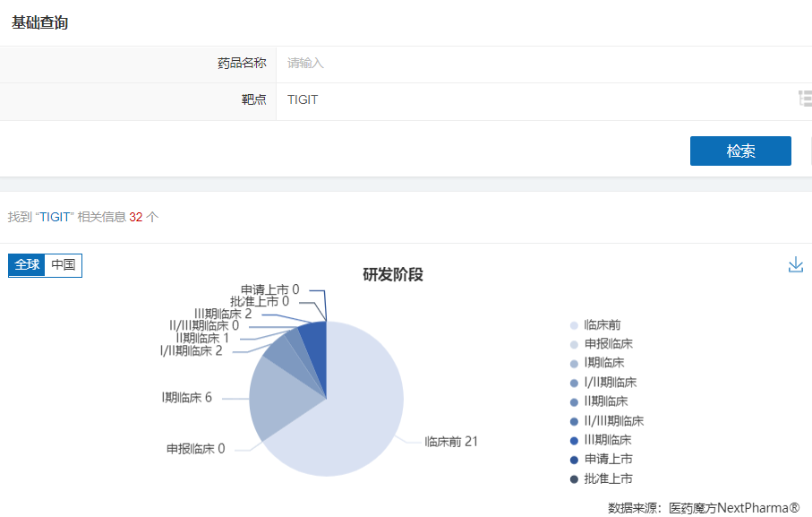
Task: Open target list icon beside TIGIT field
Action: point(805,99)
